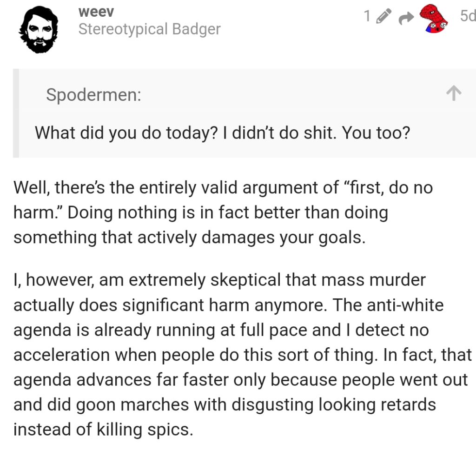Click the words "extremely skeptical" in the post
The width and height of the screenshot is (476, 463).
[209, 280]
